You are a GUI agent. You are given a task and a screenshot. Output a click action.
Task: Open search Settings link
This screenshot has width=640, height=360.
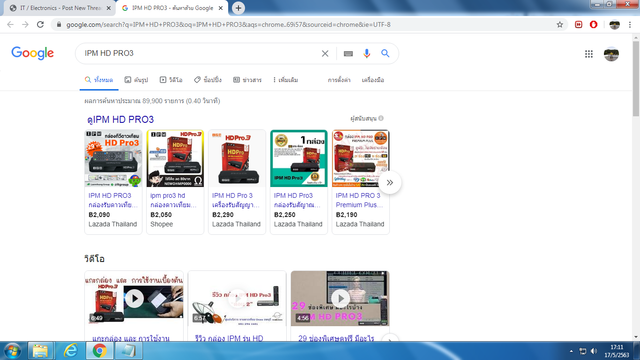coord(339,80)
